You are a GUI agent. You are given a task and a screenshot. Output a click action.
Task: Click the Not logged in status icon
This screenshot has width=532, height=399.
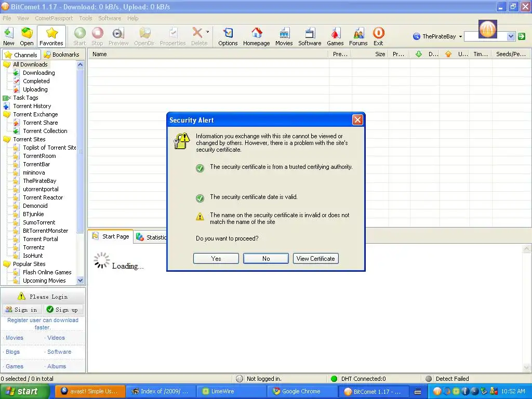(x=240, y=379)
